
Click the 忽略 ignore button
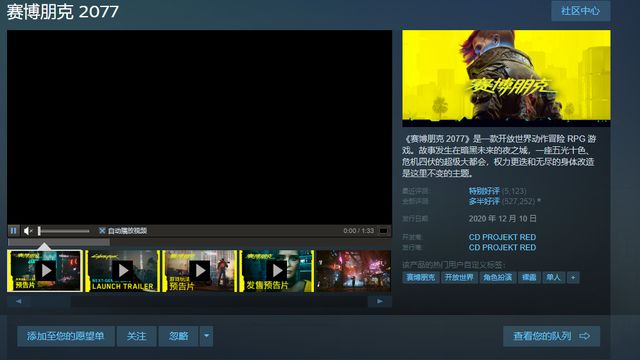pyautogui.click(x=178, y=336)
